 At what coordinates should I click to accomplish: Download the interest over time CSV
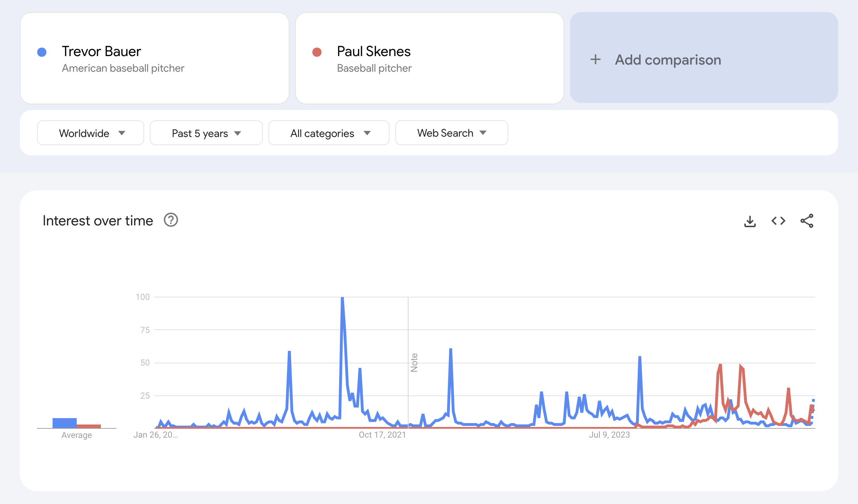tap(750, 221)
